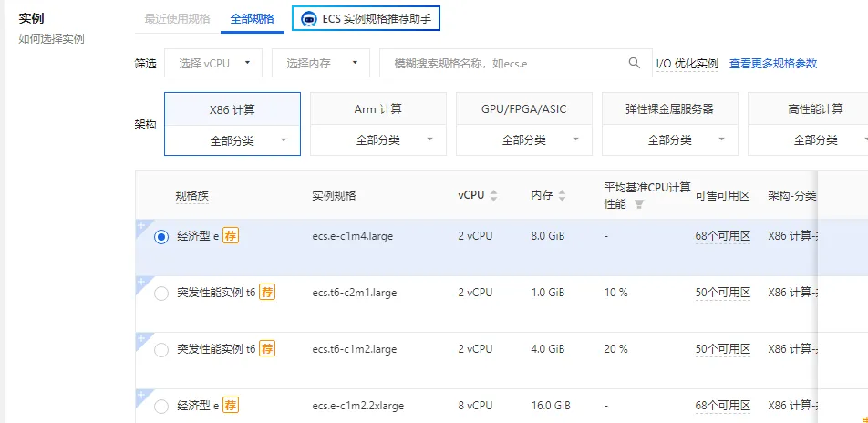Select the ecs.t6-c1m2.large radio button
Image resolution: width=868 pixels, height=423 pixels.
point(161,350)
